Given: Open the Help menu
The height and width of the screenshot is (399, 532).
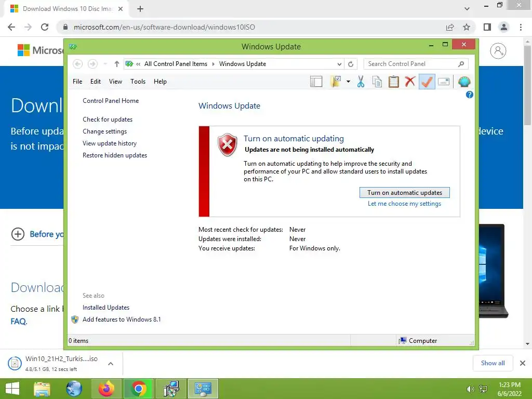Looking at the screenshot, I should [160, 82].
